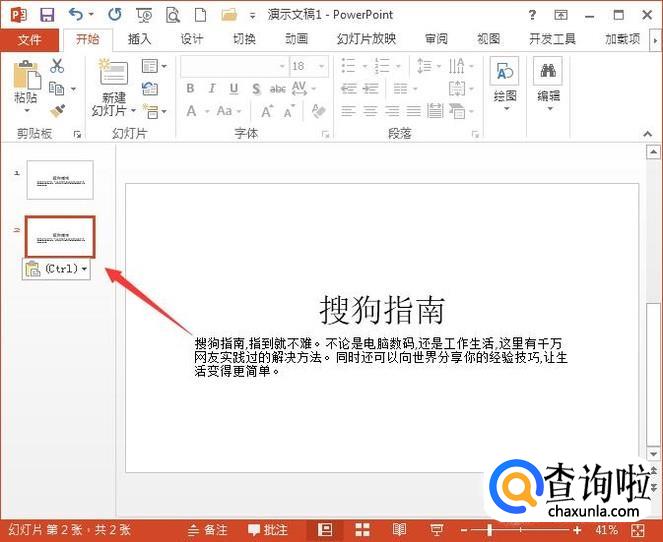Open the File (文件) tab
Screen dimensions: 663x542
pos(29,40)
